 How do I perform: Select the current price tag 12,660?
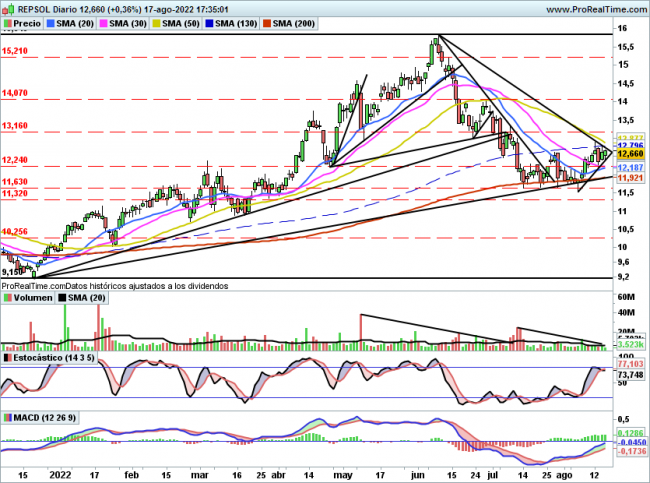[x=629, y=154]
